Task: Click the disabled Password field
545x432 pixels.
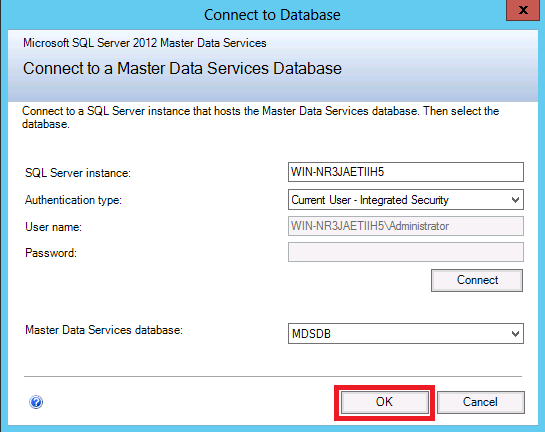Action: point(406,252)
